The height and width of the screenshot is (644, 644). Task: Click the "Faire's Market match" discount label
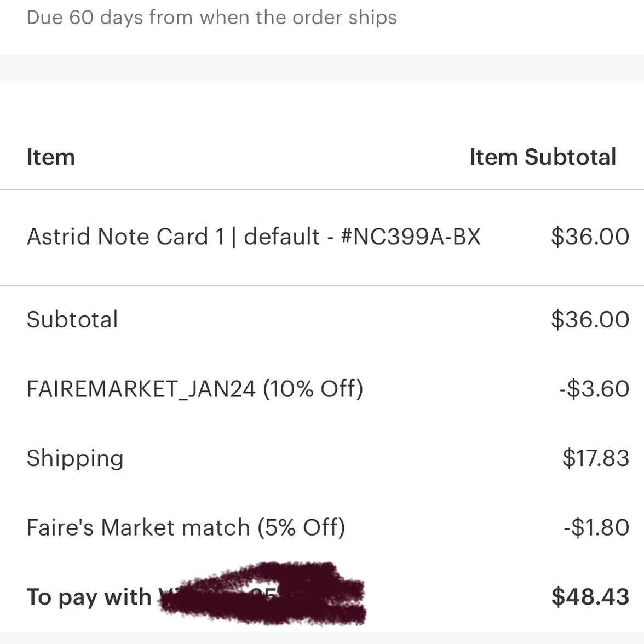pyautogui.click(x=138, y=528)
